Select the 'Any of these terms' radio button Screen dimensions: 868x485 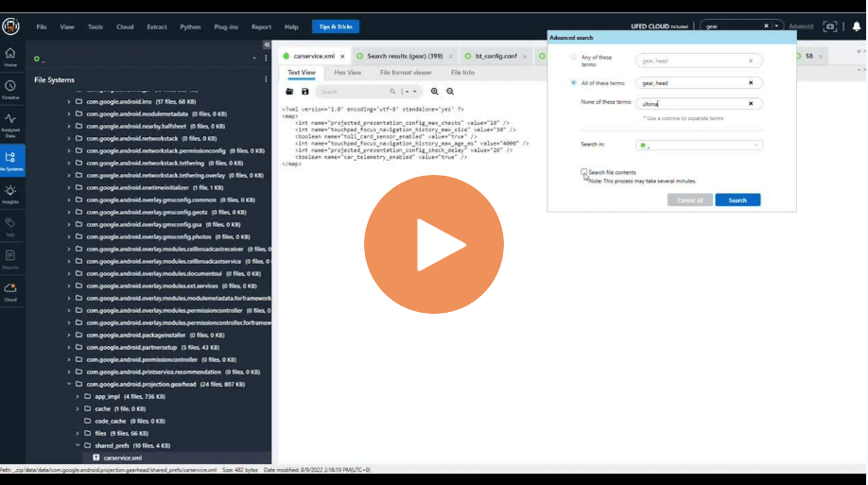[573, 58]
